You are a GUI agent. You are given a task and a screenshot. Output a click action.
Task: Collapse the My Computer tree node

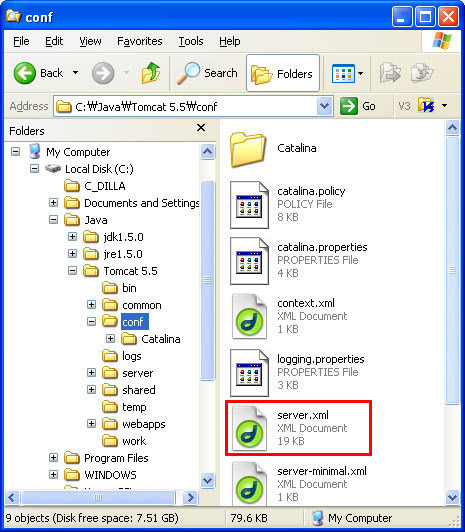coord(15,151)
